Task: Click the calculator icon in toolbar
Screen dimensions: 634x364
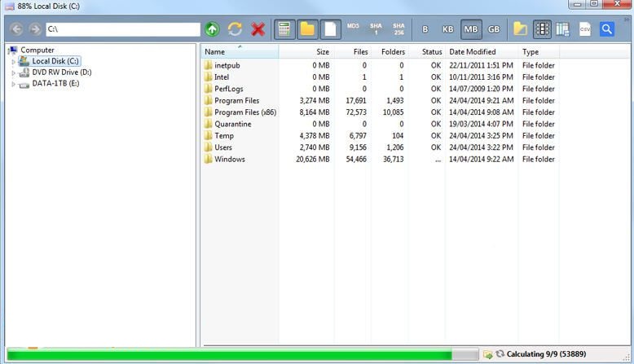Action: [284, 29]
